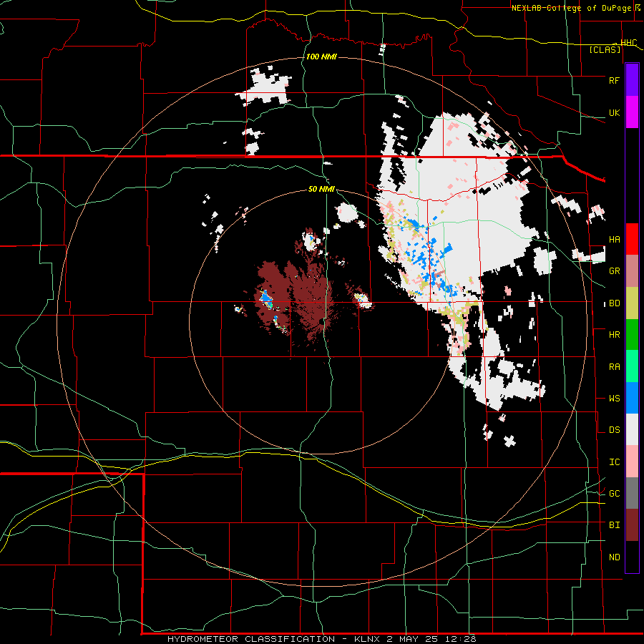Click the mint green RA legend swatch
The width and height of the screenshot is (644, 644).
[x=632, y=366]
